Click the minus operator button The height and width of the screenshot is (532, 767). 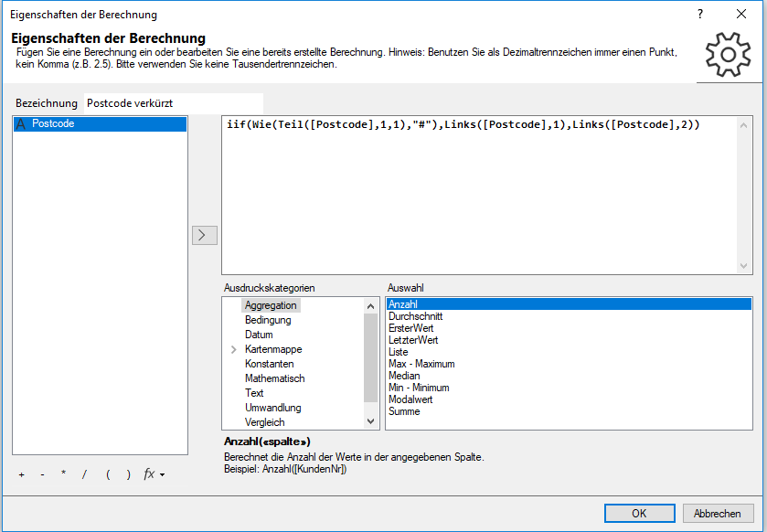point(42,474)
